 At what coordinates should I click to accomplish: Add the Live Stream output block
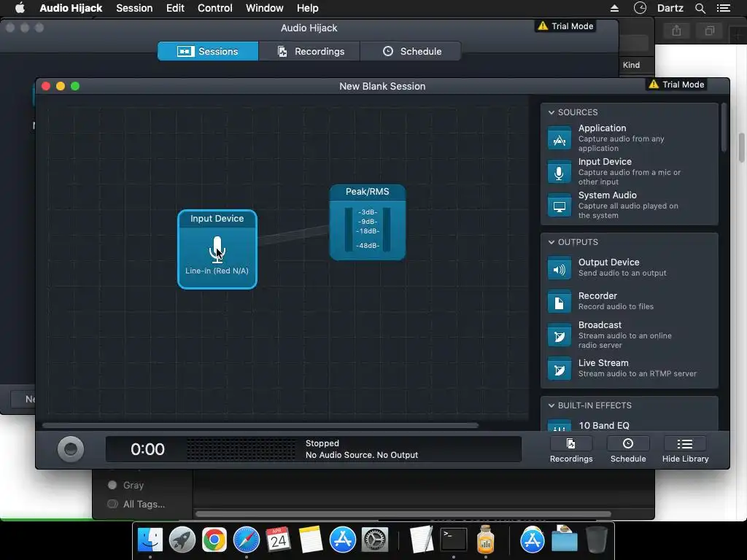tap(629, 368)
